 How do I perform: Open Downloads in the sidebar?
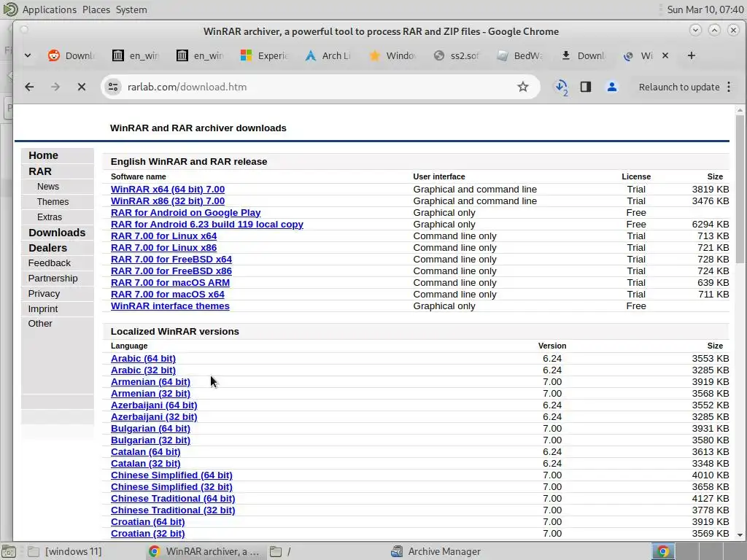click(x=57, y=233)
